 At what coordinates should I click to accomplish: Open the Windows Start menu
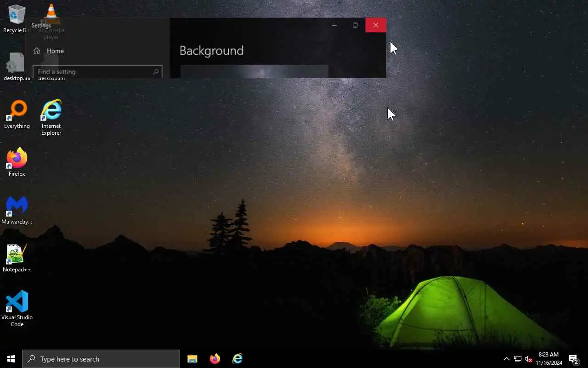click(x=11, y=359)
